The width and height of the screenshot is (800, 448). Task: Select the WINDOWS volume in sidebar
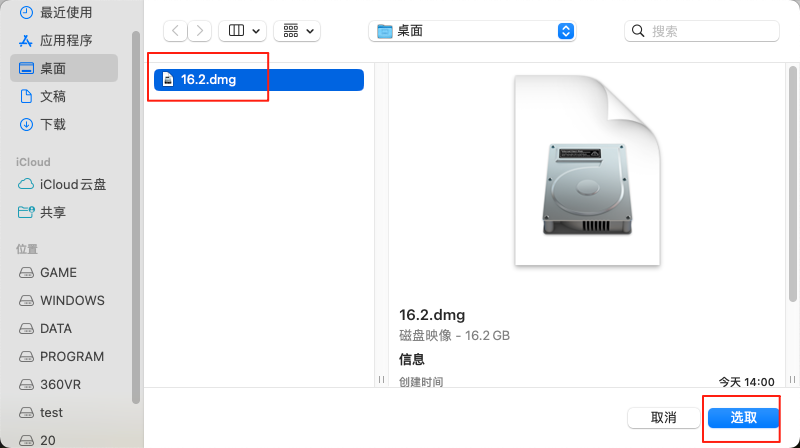71,301
